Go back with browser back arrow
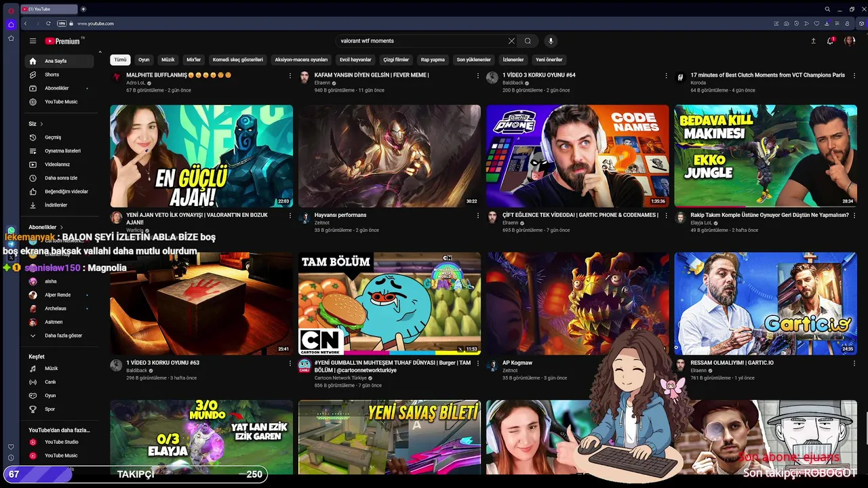 (x=26, y=24)
